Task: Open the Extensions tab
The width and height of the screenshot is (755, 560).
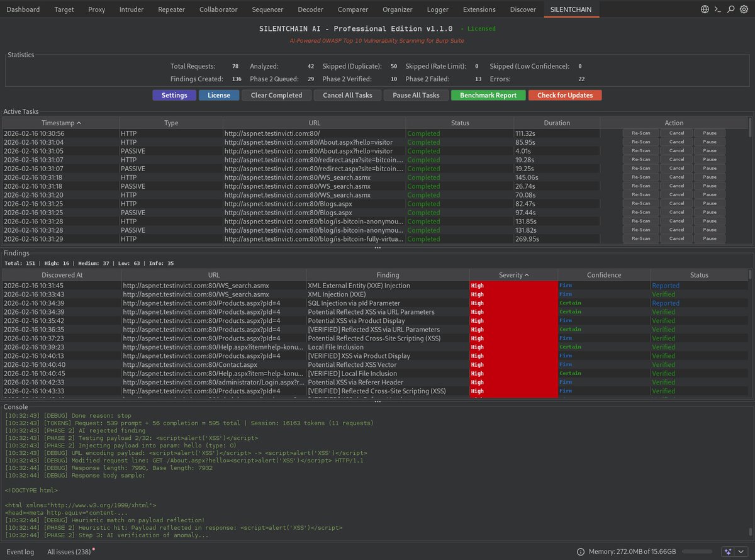Action: pos(479,9)
